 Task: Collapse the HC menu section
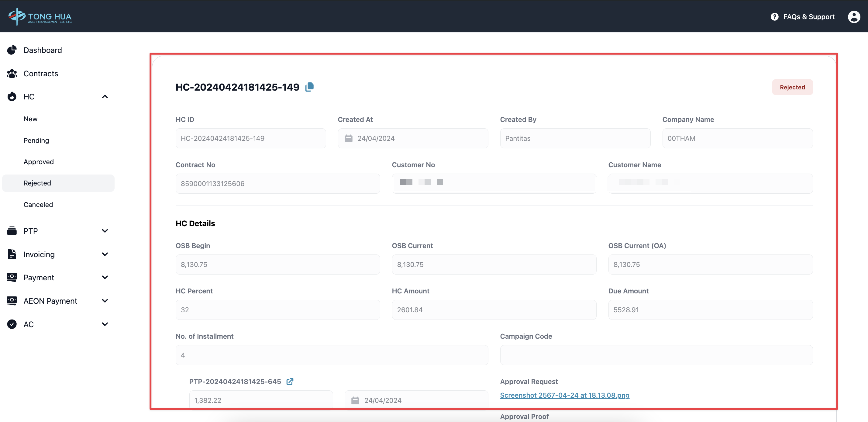point(105,97)
